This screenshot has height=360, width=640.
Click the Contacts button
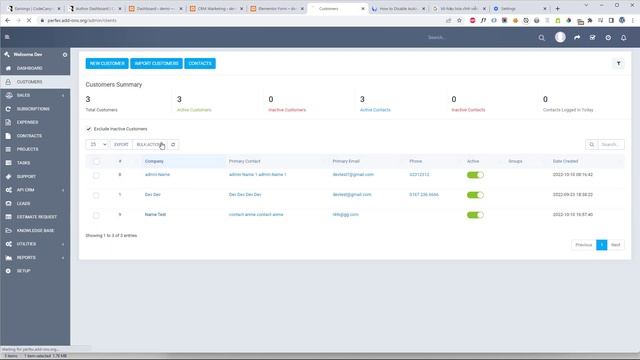click(200, 64)
